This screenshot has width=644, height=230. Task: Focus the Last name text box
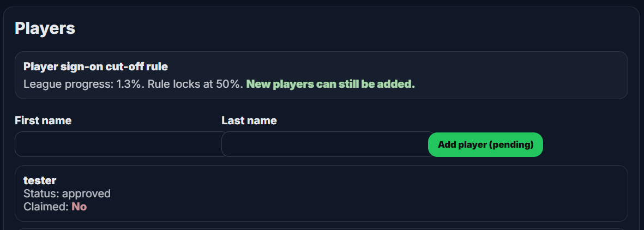click(x=324, y=144)
